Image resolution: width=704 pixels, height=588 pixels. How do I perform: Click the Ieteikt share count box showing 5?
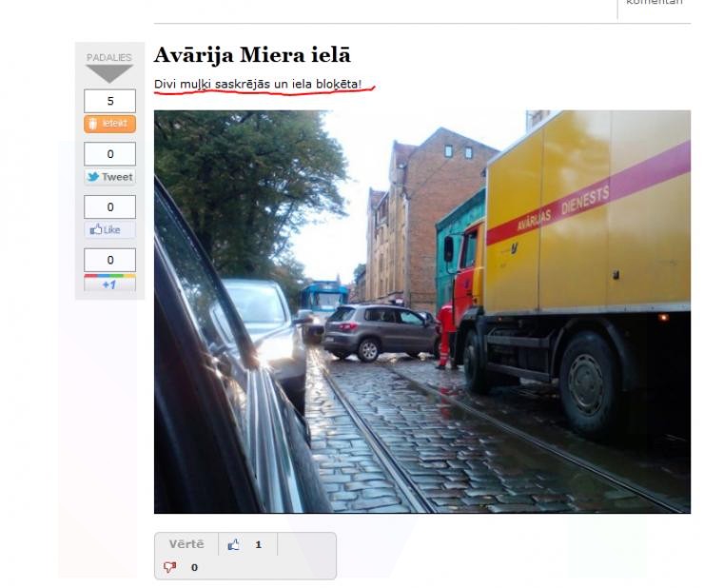pos(110,100)
